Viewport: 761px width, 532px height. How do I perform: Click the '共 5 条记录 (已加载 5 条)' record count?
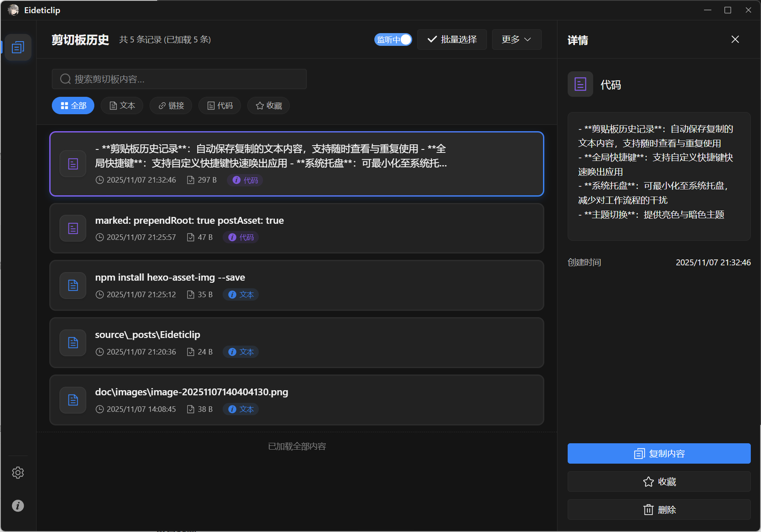tap(165, 39)
